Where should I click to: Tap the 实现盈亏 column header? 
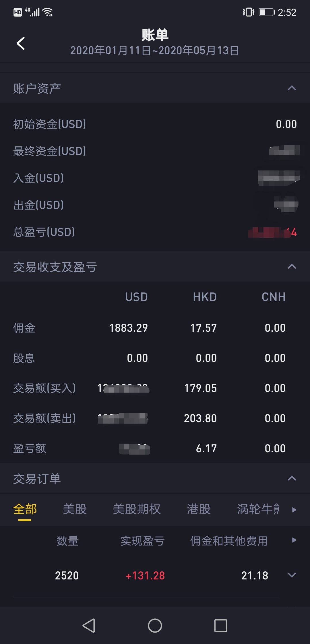pyautogui.click(x=142, y=541)
